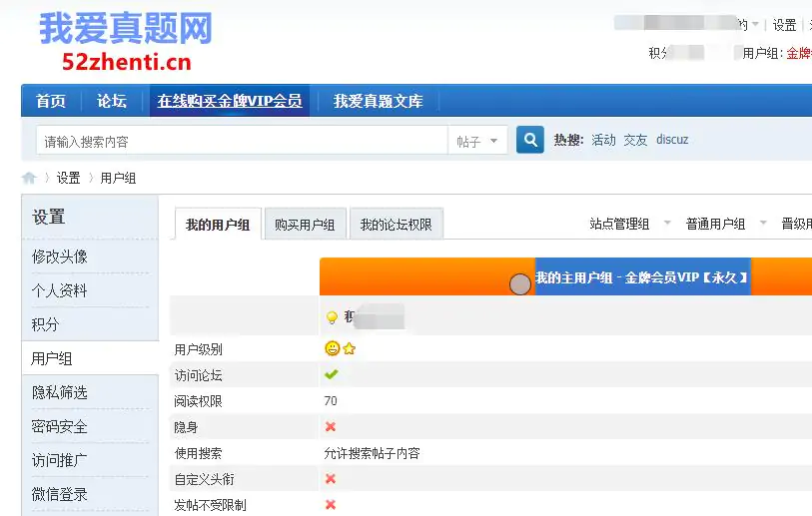812x516 pixels.
Task: Open 访问推广 in the settings sidebar
Action: [x=60, y=460]
